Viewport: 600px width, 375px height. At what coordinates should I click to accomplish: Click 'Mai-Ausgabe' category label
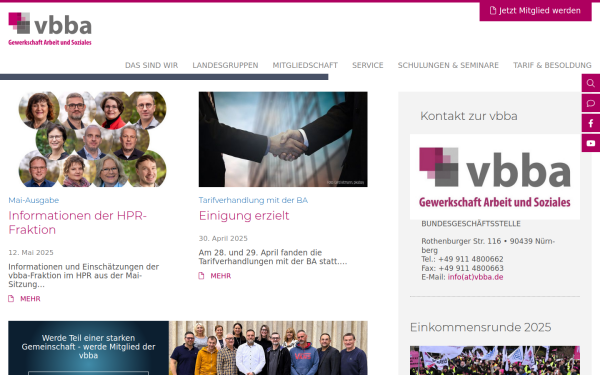[34, 200]
